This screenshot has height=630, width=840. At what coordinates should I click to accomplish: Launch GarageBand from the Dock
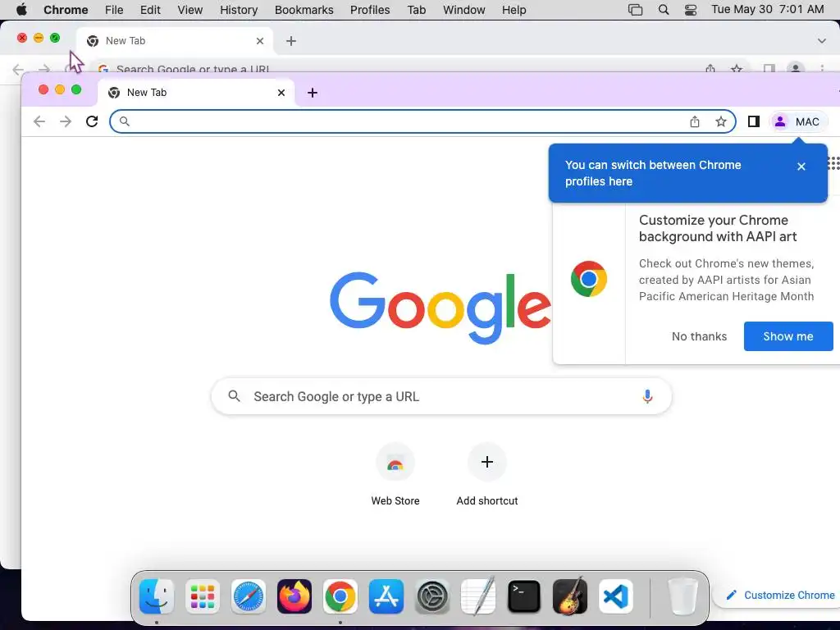pyautogui.click(x=570, y=596)
